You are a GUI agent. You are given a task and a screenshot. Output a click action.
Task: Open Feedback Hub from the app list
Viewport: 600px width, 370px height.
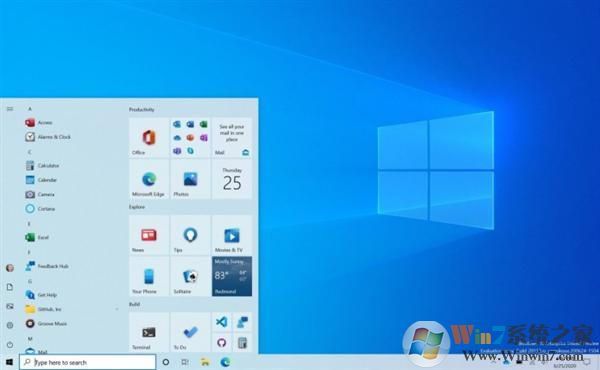click(73, 266)
